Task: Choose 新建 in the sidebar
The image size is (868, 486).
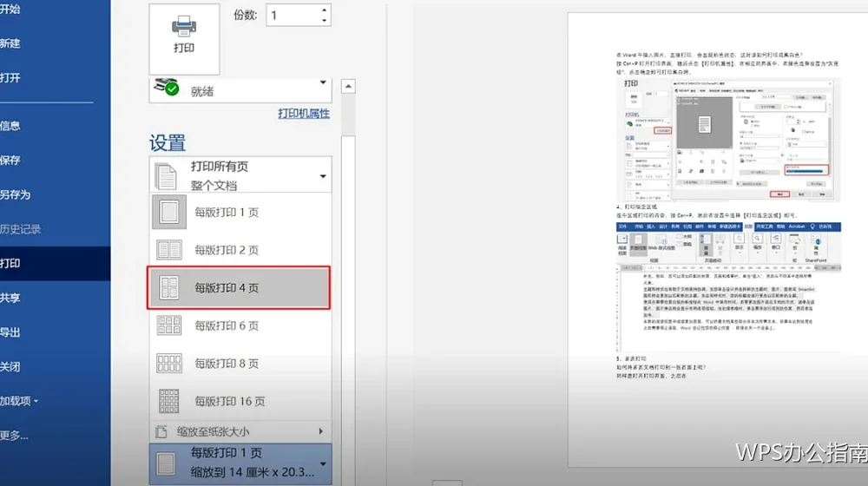Action: pos(10,43)
